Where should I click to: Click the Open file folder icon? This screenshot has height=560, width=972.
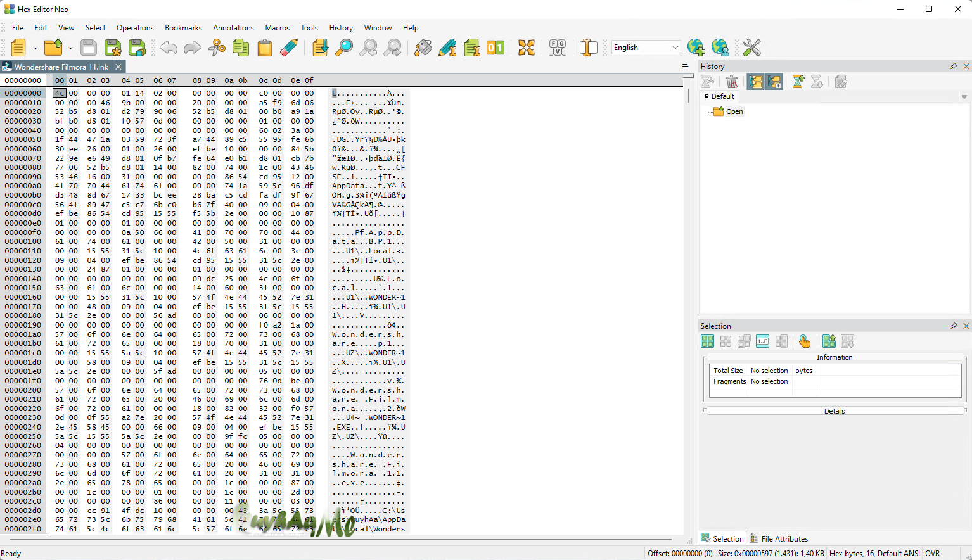pos(54,48)
